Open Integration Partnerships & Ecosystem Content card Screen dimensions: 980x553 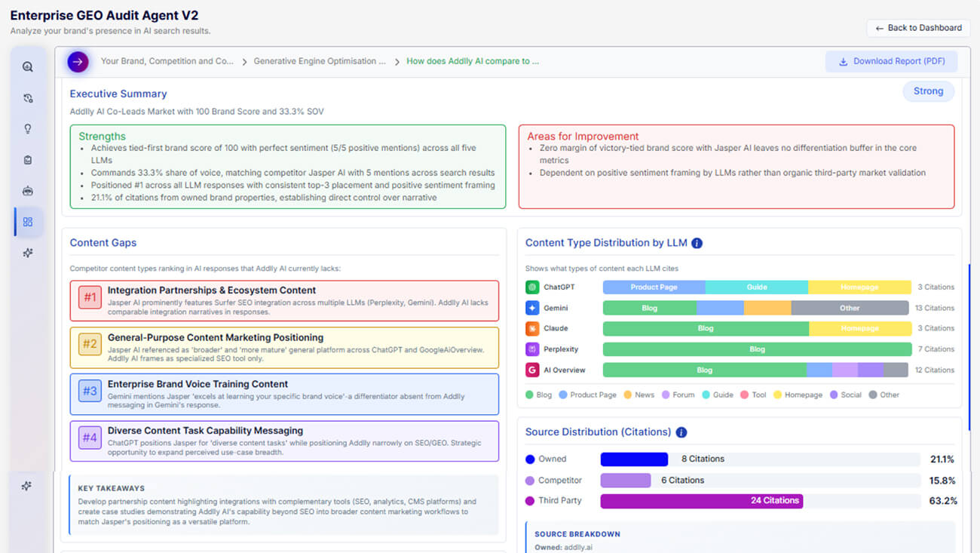(x=284, y=300)
